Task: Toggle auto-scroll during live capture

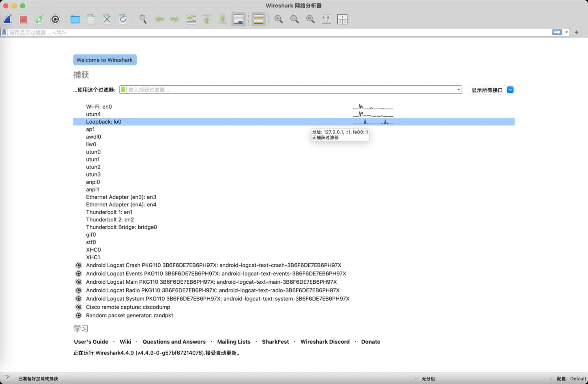Action: (238, 19)
